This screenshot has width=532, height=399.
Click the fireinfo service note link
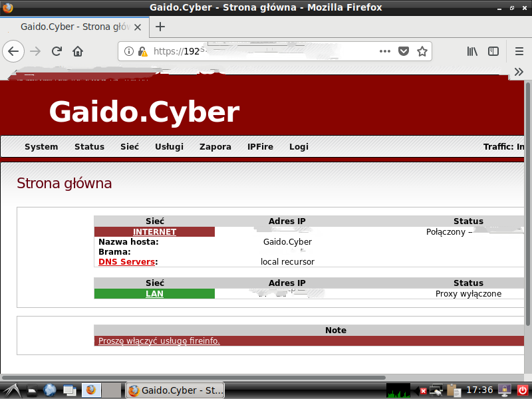coord(159,341)
